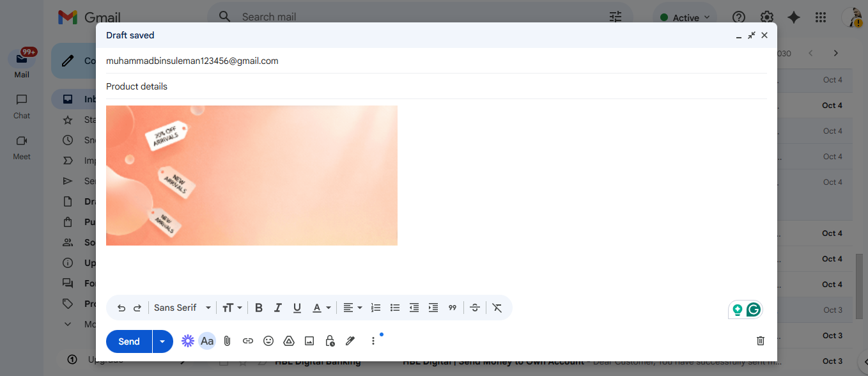Toggle the formatting options Aa button
The height and width of the screenshot is (376, 868).
(x=207, y=341)
